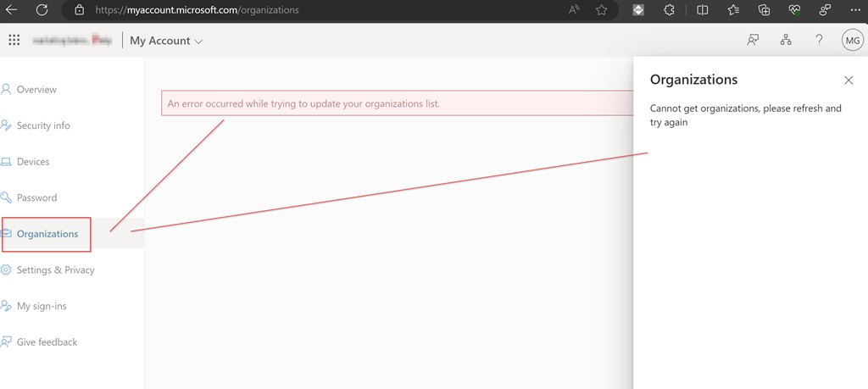
Task: Open Password page
Action: (36, 197)
